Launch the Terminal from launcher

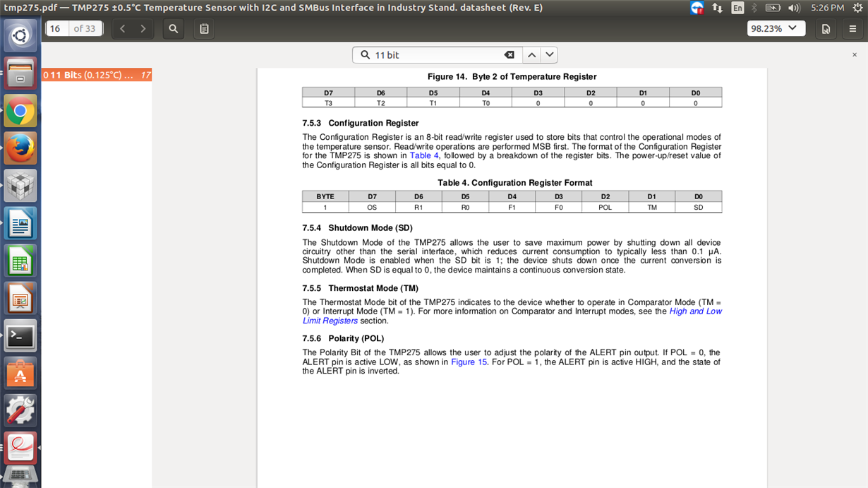[20, 337]
